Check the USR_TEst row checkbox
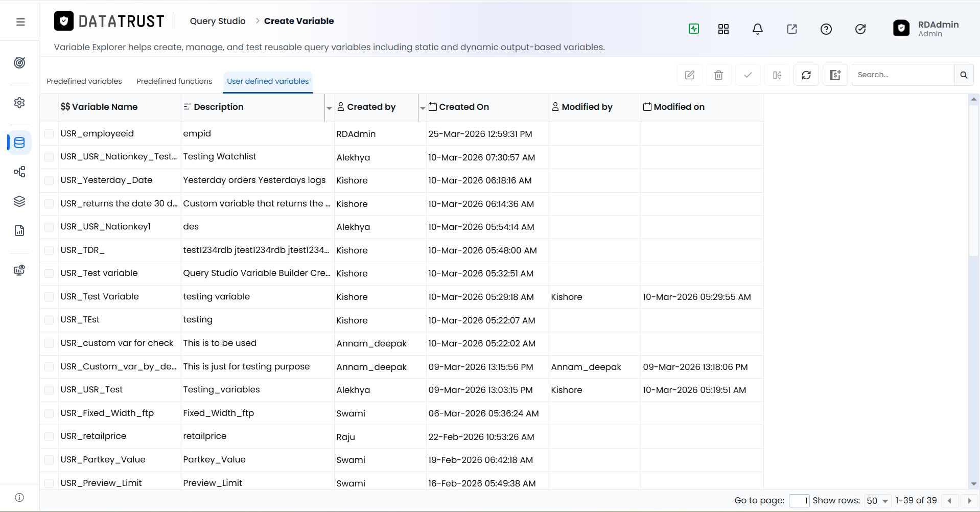The height and width of the screenshot is (512, 980). [x=49, y=320]
